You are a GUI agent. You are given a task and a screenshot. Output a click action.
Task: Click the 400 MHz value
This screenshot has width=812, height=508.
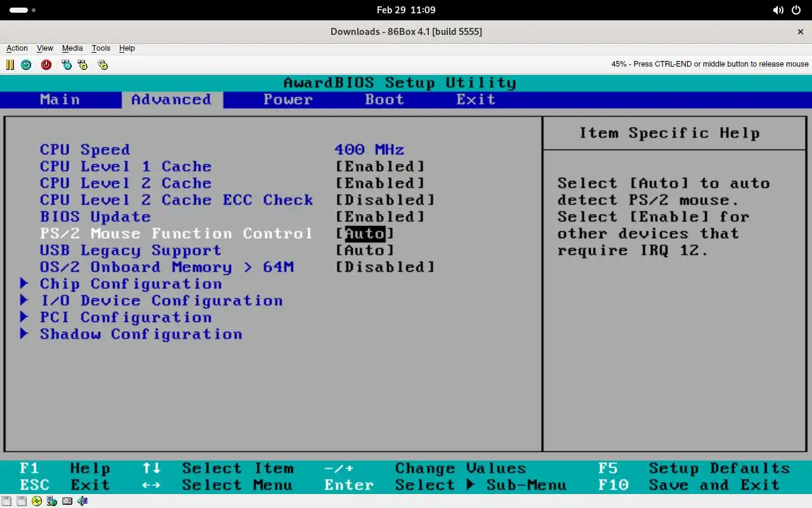click(369, 150)
